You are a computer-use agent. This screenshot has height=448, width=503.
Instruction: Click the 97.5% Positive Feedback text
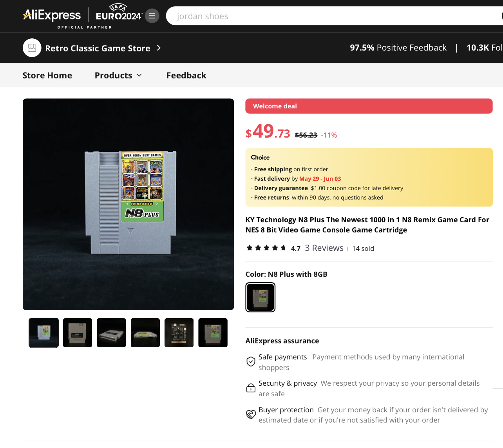398,48
